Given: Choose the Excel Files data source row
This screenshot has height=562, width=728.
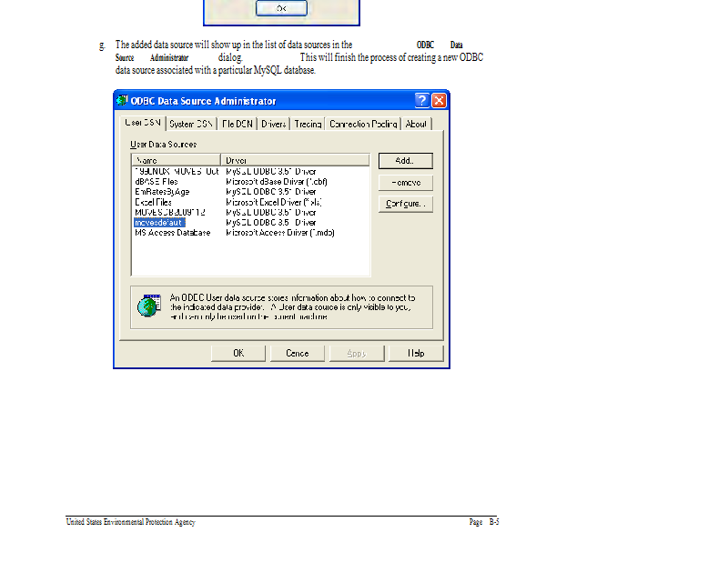Looking at the screenshot, I should [x=153, y=202].
